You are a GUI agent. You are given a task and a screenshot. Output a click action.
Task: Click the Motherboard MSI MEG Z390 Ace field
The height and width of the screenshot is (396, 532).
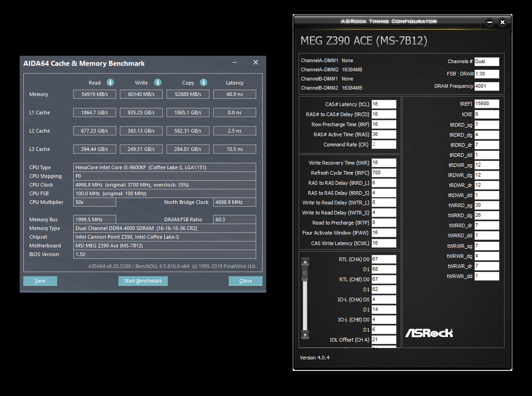165,246
